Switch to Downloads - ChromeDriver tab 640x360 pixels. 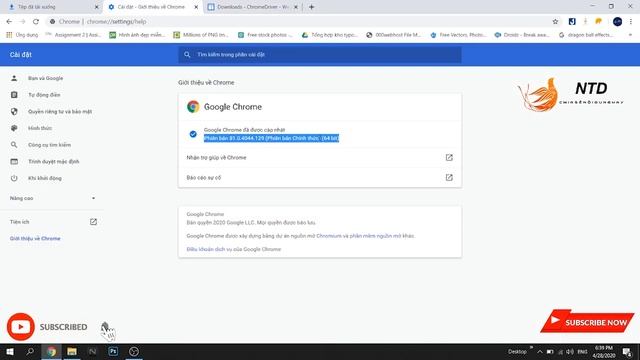[x=253, y=7]
